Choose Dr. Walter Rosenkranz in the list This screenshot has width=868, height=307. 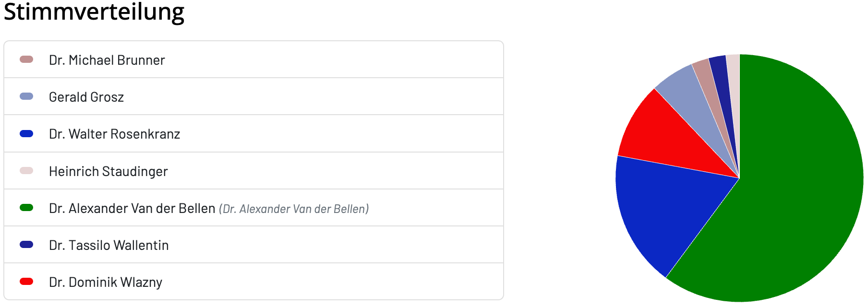coord(114,134)
